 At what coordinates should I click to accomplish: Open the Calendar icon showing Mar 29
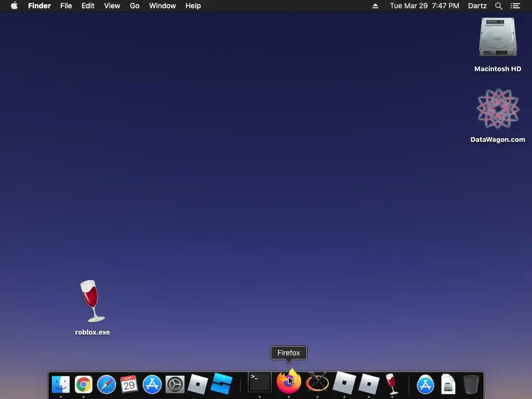coord(129,384)
